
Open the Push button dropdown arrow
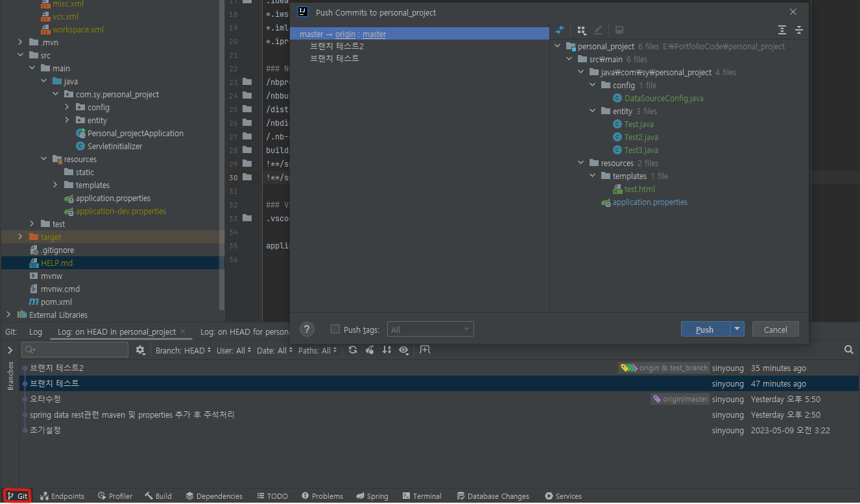coord(737,330)
